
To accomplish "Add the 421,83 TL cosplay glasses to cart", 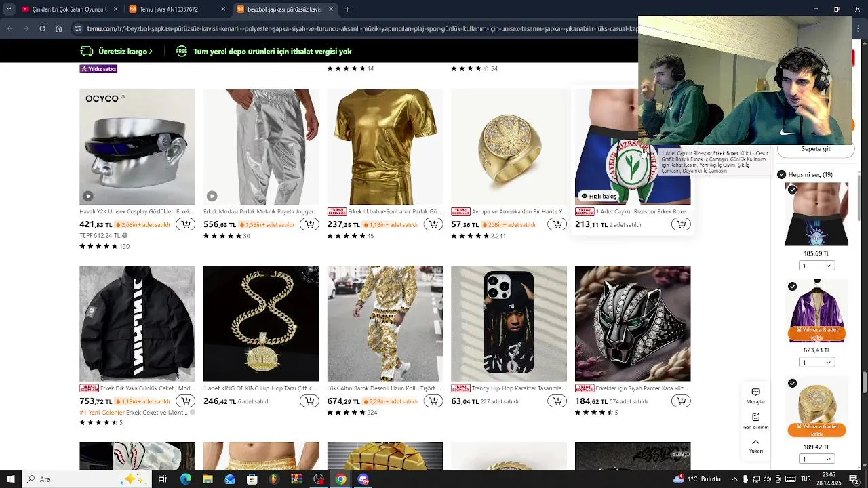I will [x=185, y=224].
